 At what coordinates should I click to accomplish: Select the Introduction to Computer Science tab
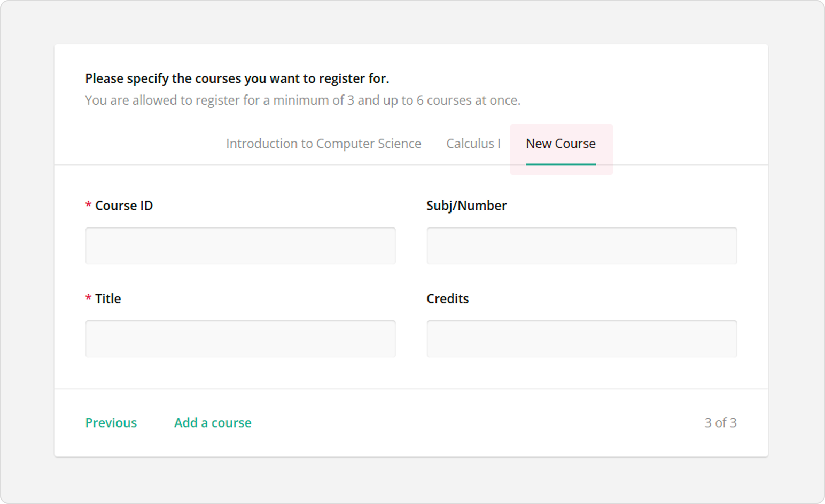(323, 143)
